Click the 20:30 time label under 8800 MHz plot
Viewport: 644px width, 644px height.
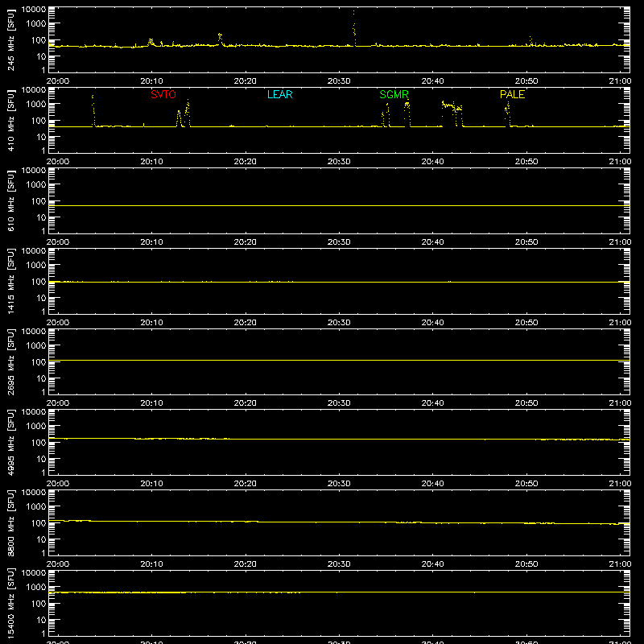coord(339,564)
